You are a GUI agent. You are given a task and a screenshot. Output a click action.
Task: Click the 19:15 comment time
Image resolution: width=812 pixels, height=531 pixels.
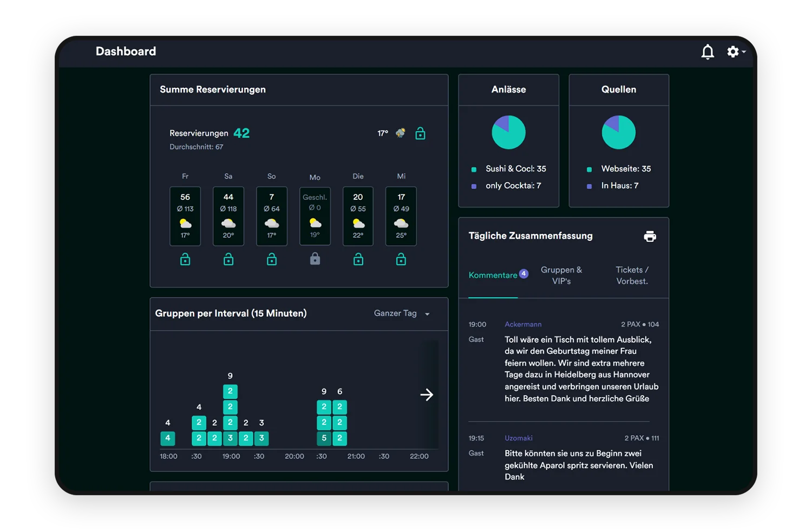pos(476,438)
